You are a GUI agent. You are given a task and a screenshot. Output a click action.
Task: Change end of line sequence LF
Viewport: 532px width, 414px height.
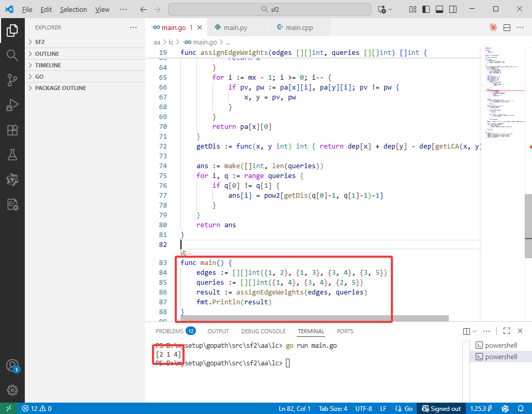point(383,408)
